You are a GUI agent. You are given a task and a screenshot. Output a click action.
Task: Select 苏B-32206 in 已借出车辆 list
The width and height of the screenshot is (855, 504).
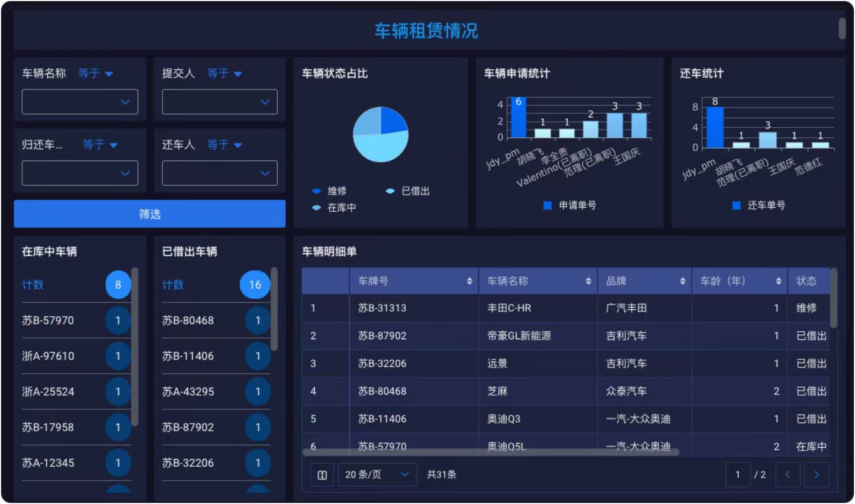[x=216, y=463]
